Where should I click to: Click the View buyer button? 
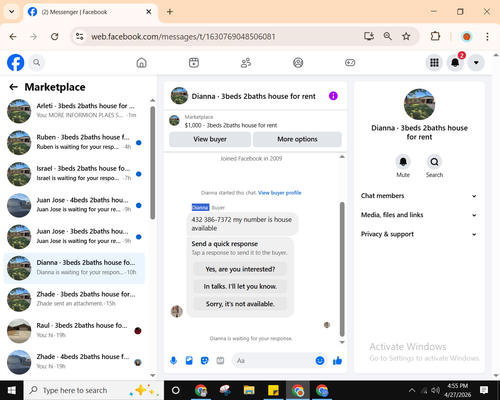click(210, 139)
